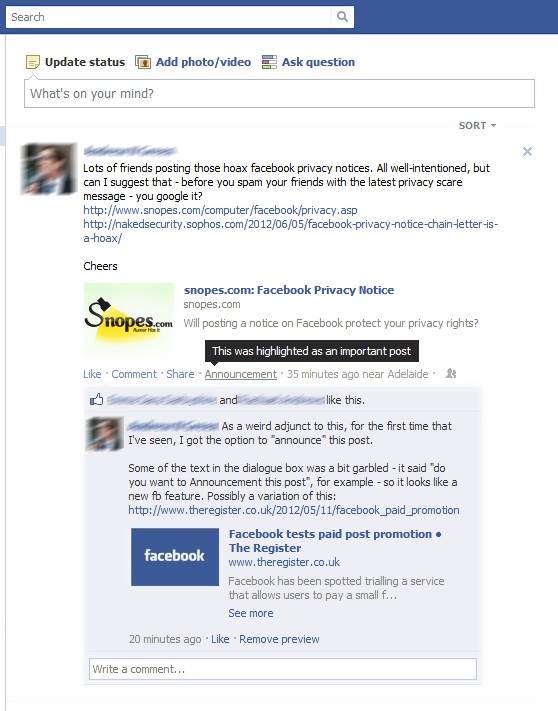Click the Write a comment field
Screen dimensions: 558x711
(x=283, y=669)
